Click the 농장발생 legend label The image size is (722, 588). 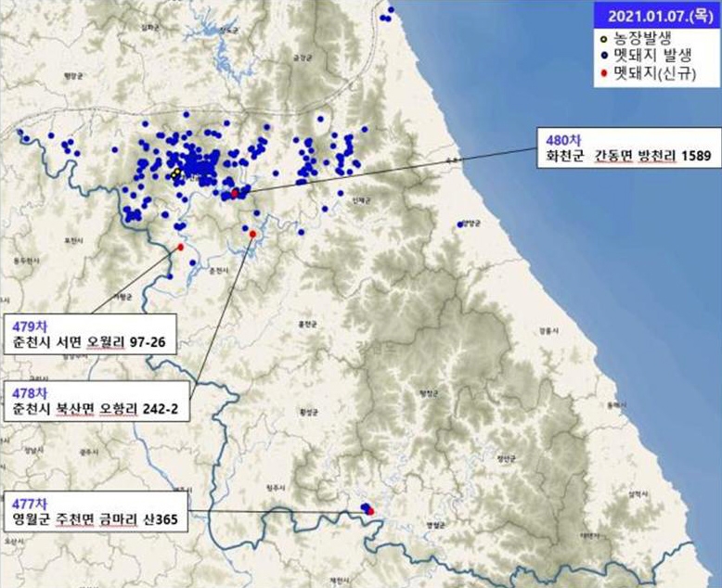(639, 38)
